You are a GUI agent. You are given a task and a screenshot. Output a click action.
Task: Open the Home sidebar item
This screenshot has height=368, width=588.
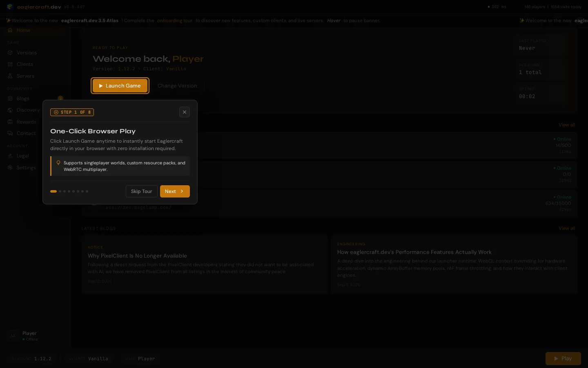coord(36,30)
